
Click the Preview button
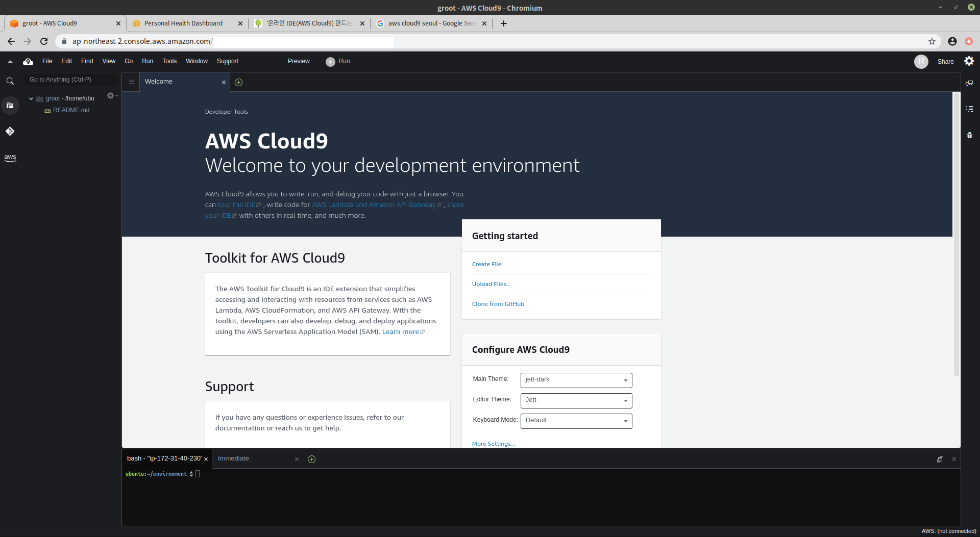pos(299,61)
